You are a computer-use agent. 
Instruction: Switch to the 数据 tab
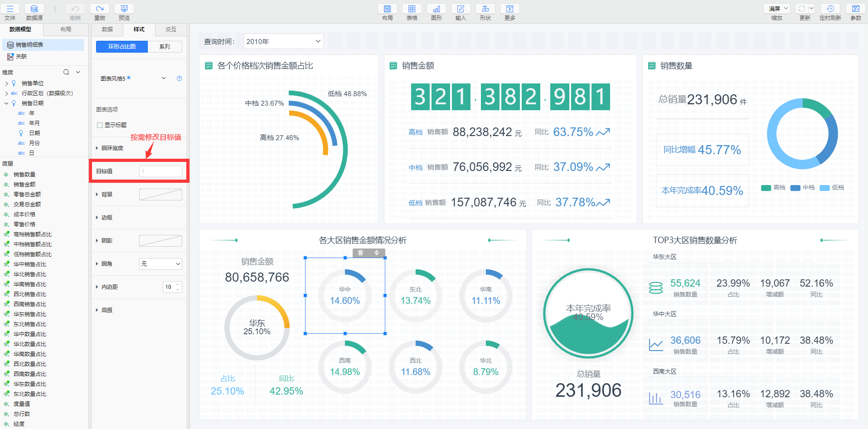click(x=107, y=29)
